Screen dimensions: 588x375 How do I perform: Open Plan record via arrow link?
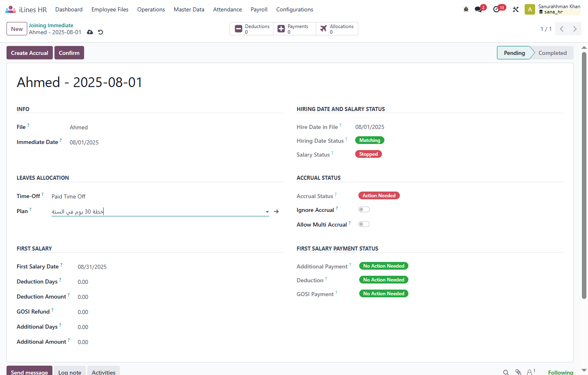[276, 211]
